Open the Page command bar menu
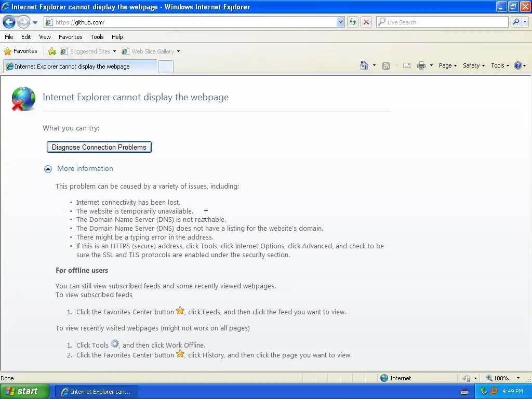532x399 pixels. 447,65
